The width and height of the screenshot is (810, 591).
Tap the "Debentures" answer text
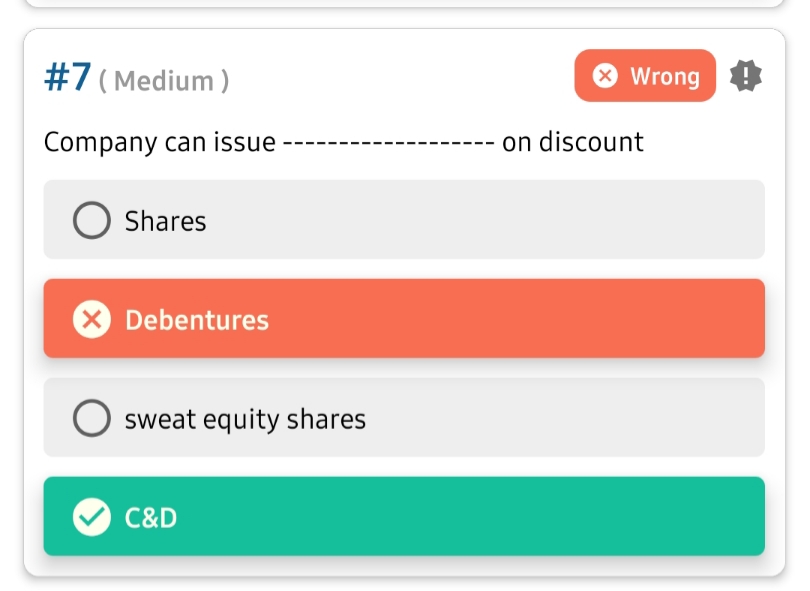point(197,320)
